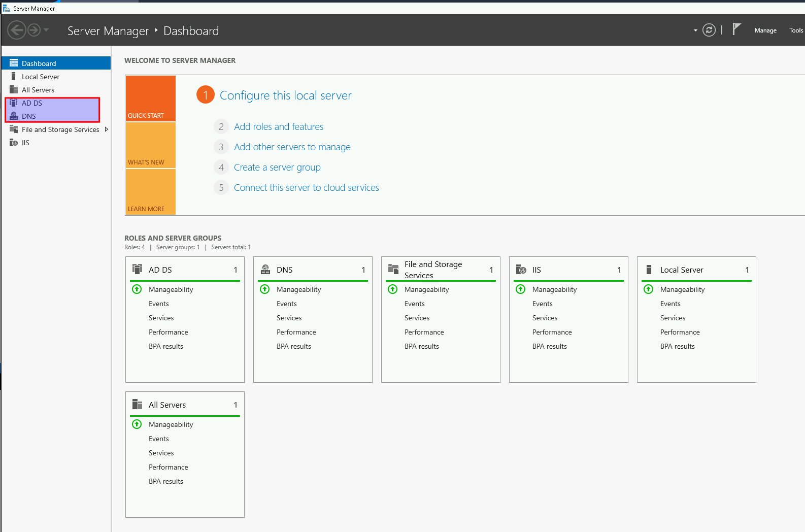Click AD DS Manageability green status icon
The width and height of the screenshot is (805, 532).
(137, 289)
